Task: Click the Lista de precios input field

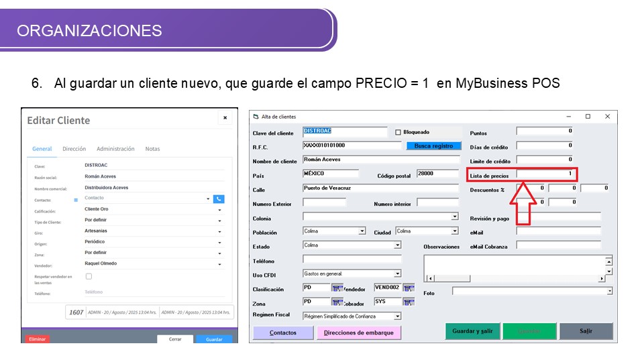Action: (x=545, y=174)
